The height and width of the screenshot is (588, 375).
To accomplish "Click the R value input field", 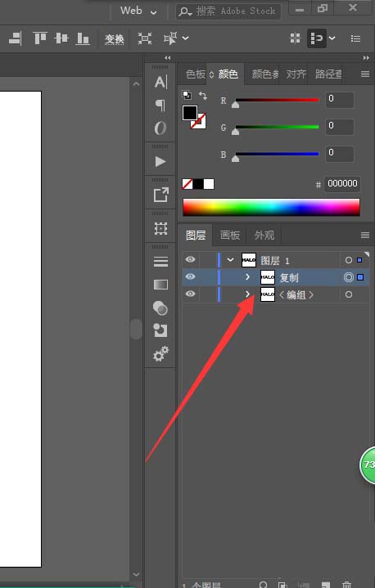I will [x=339, y=100].
